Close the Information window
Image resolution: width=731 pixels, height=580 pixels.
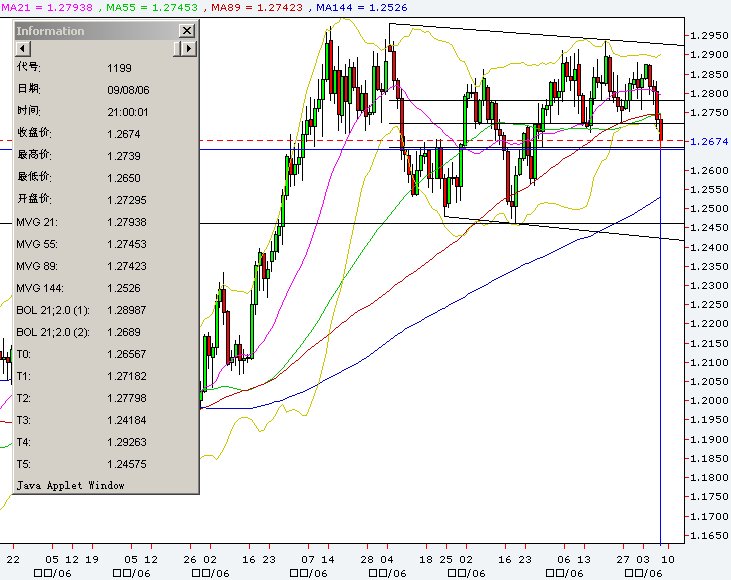pyautogui.click(x=187, y=31)
